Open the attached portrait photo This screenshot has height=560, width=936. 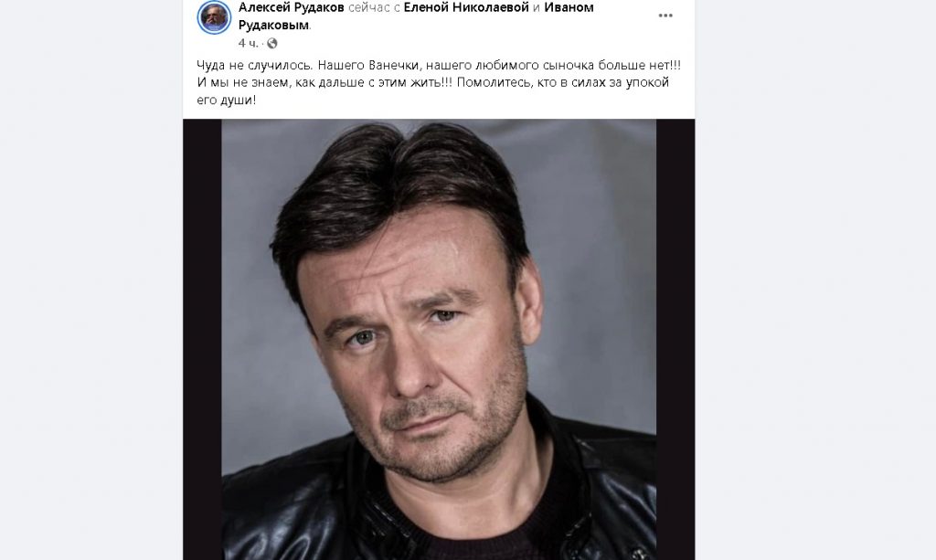[x=439, y=339]
